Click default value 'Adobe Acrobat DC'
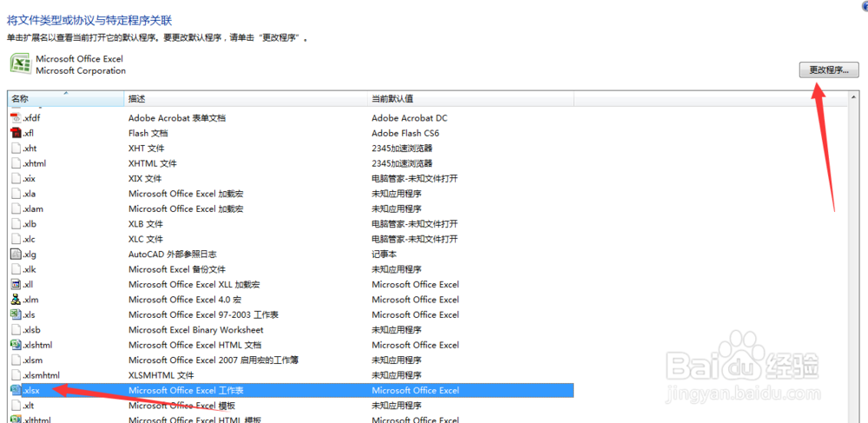Image resolution: width=868 pixels, height=423 pixels. [x=410, y=118]
